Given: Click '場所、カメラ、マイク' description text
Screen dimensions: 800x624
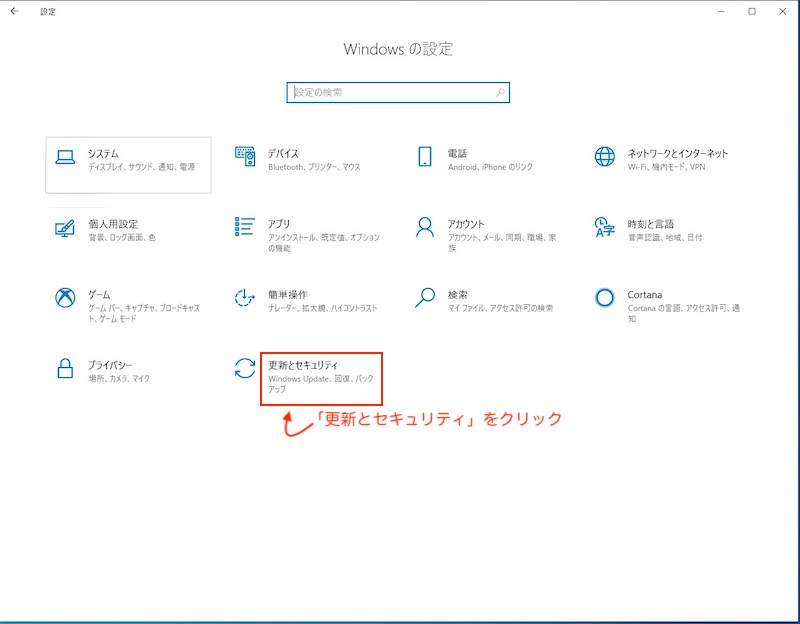Looking at the screenshot, I should [119, 379].
